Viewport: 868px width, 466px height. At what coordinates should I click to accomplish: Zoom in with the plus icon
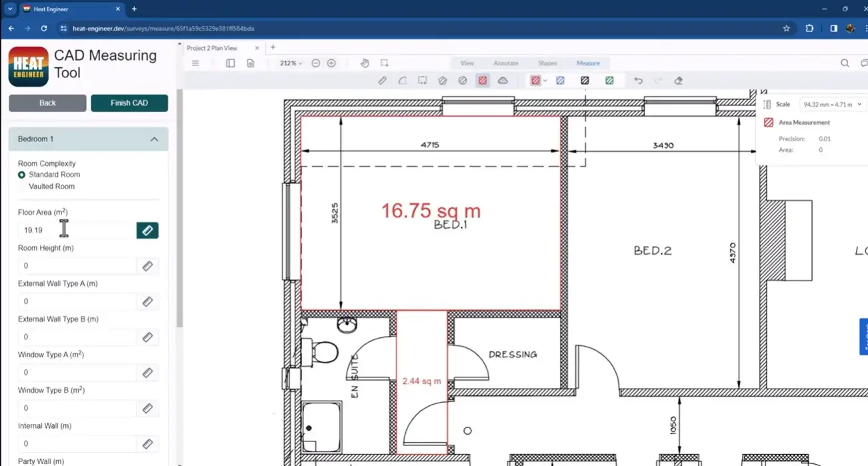[x=331, y=63]
